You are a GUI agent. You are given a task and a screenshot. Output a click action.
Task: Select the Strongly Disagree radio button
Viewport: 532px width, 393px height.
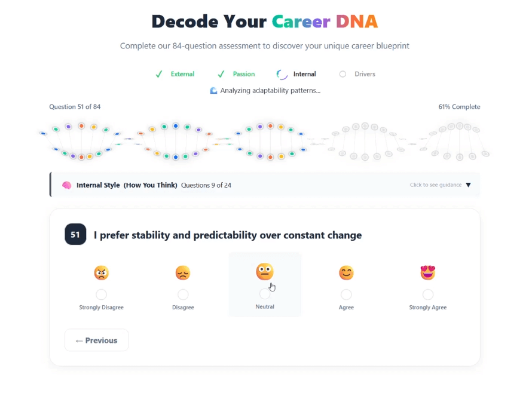point(101,294)
